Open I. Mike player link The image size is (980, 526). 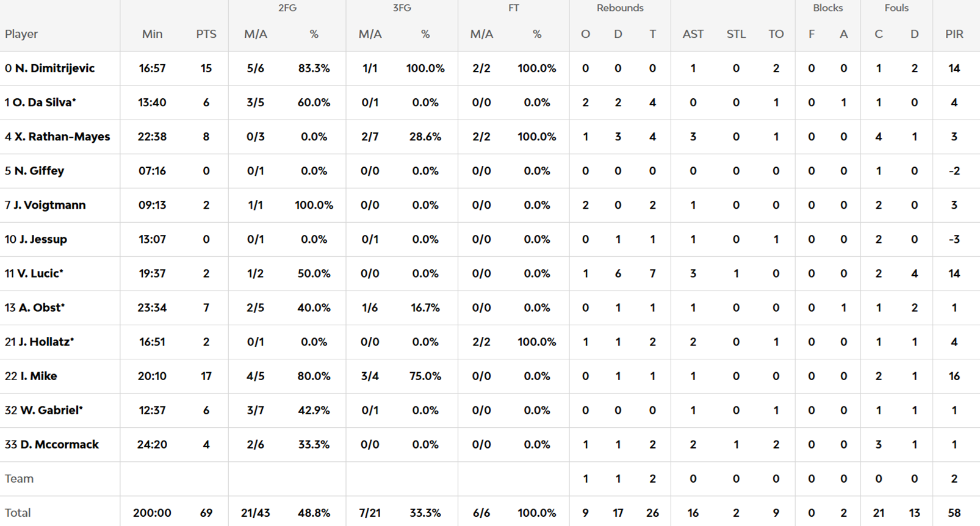38,376
